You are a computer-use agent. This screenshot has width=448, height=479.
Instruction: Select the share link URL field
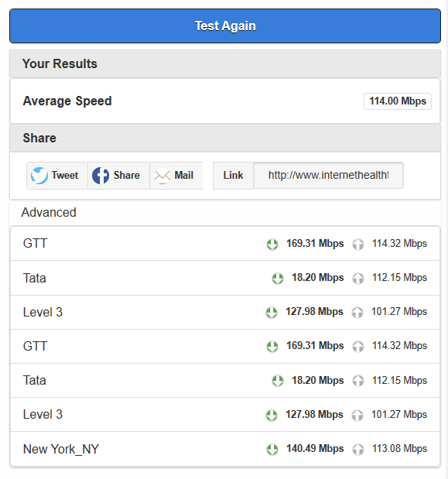point(328,176)
